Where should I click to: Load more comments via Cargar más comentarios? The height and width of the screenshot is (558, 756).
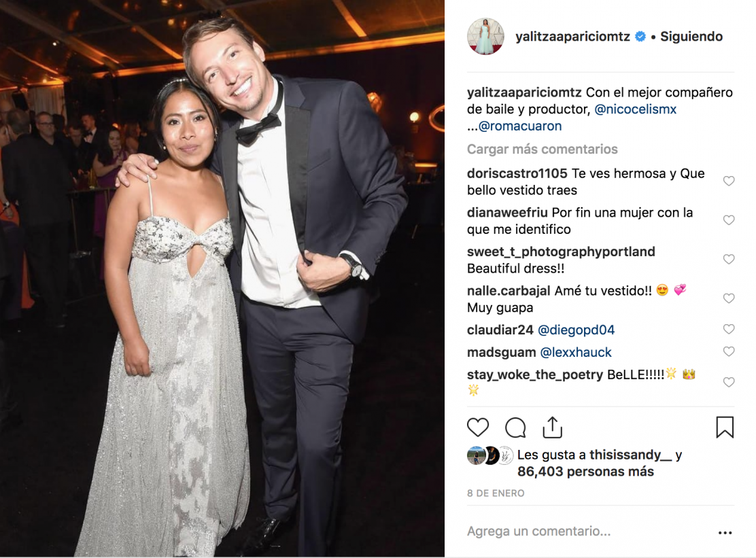542,149
